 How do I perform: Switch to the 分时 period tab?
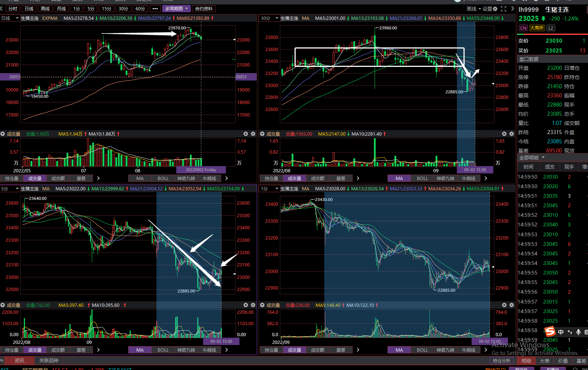coord(13,8)
